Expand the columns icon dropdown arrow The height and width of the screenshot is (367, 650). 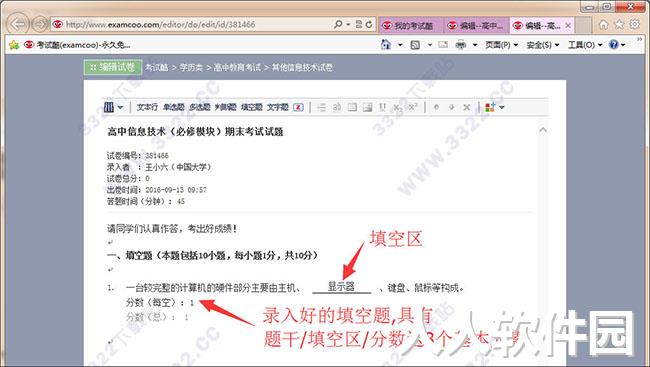(120, 107)
